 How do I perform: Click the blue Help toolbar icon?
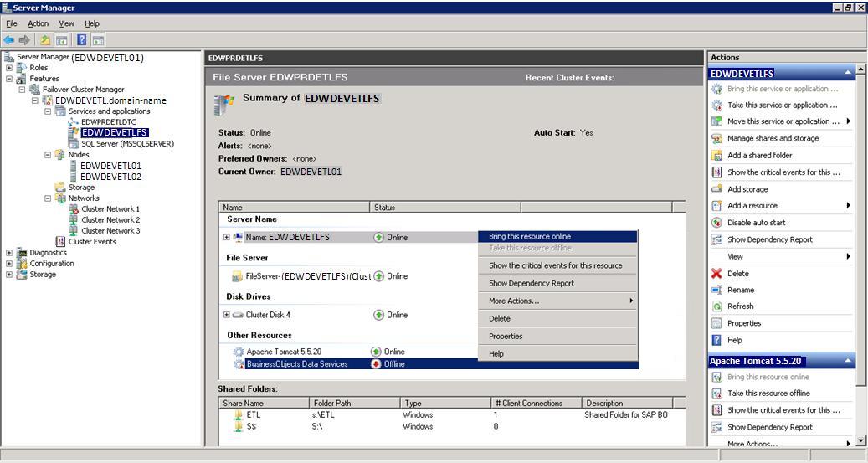pyautogui.click(x=81, y=40)
